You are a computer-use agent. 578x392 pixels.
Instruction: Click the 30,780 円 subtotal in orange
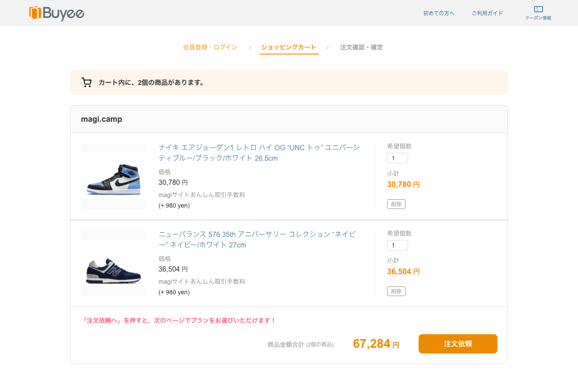point(403,184)
